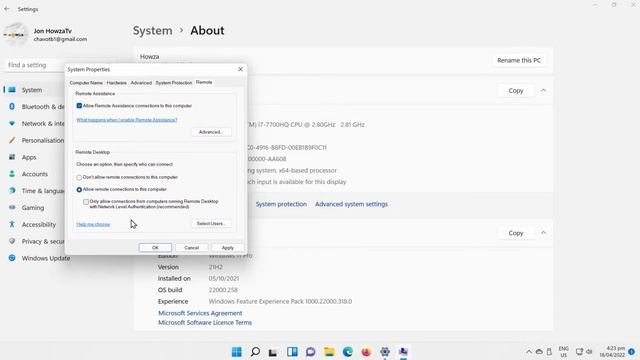The image size is (640, 360).
Task: Copy device specifications with upper Copy button
Action: pos(516,91)
